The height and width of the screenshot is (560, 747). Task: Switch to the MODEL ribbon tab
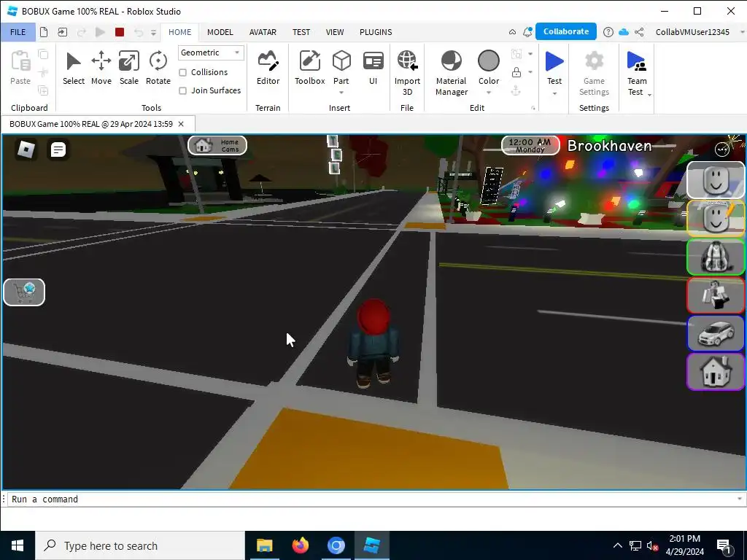[220, 32]
